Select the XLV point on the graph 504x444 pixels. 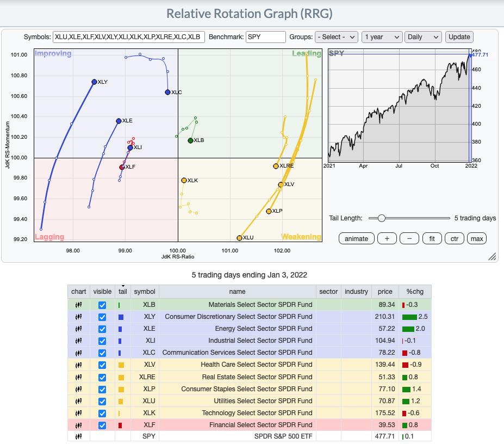(x=281, y=184)
